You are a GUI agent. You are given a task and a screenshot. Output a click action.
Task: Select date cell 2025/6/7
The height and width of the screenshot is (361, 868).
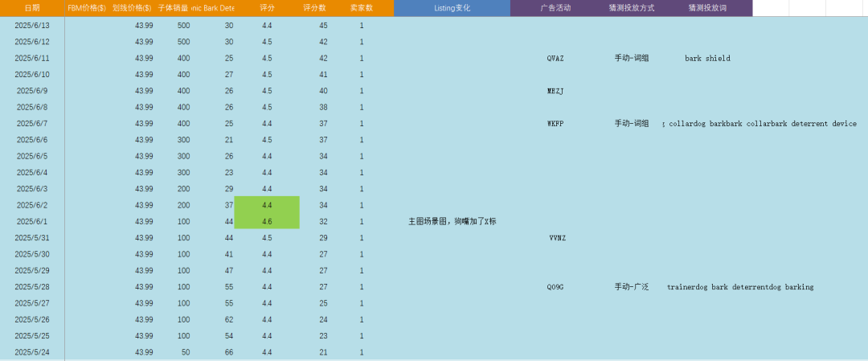32,124
